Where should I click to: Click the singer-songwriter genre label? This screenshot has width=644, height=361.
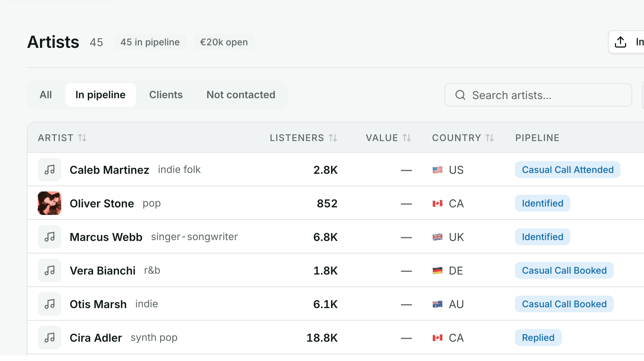point(195,237)
